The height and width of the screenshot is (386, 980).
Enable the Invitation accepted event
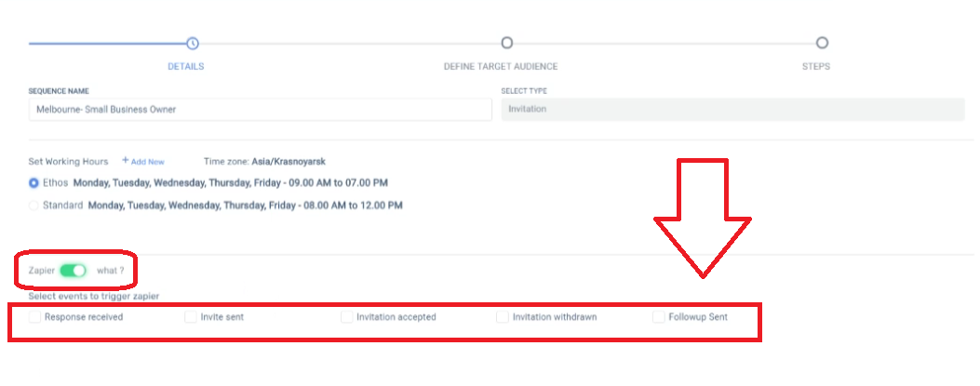click(347, 316)
